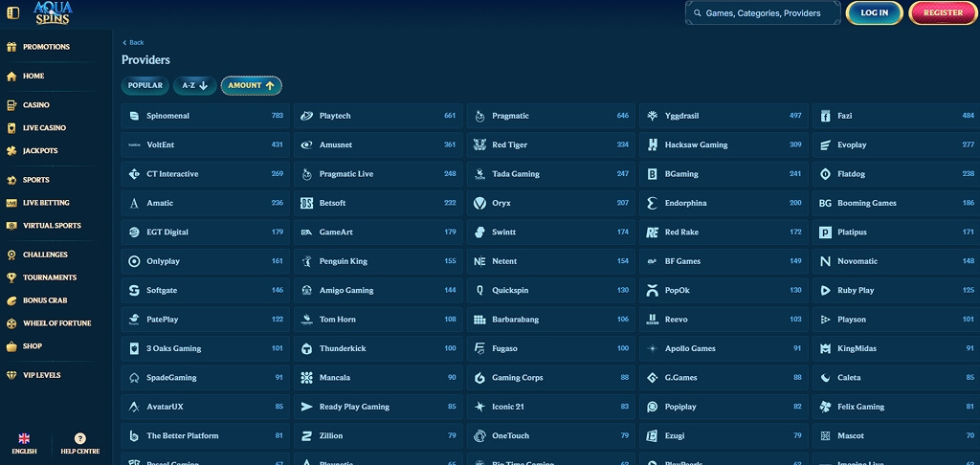
Task: Open the Pragmatic provider card
Action: click(x=550, y=116)
